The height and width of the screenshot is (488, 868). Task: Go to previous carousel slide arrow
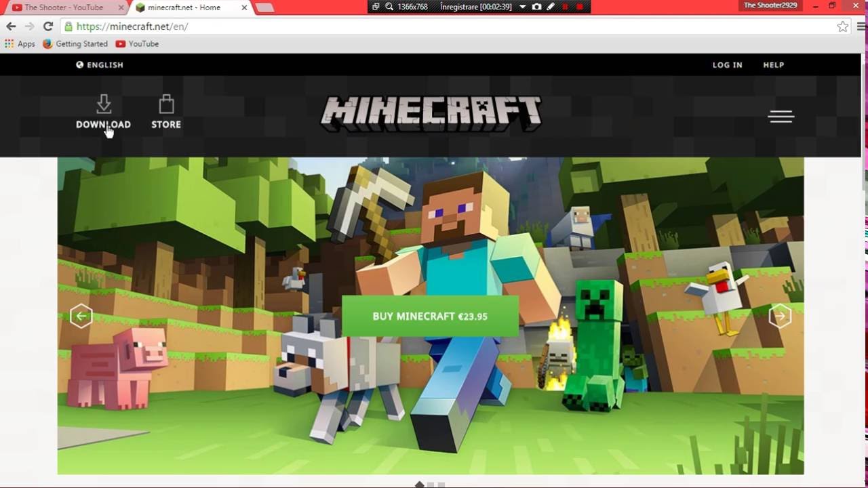pyautogui.click(x=81, y=316)
